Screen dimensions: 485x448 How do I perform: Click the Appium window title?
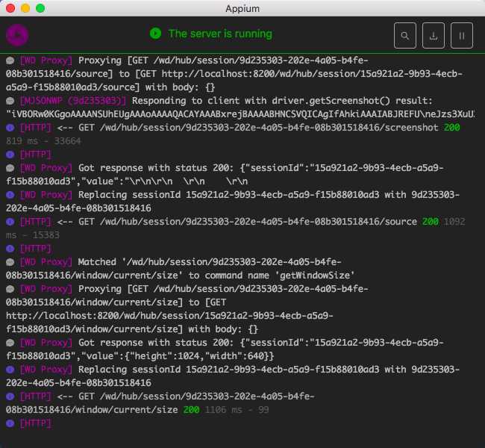(242, 8)
